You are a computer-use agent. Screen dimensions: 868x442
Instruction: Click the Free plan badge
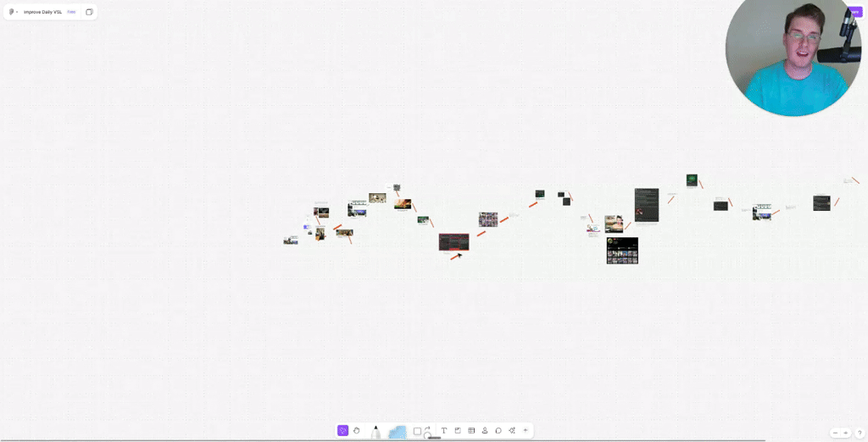click(x=71, y=12)
